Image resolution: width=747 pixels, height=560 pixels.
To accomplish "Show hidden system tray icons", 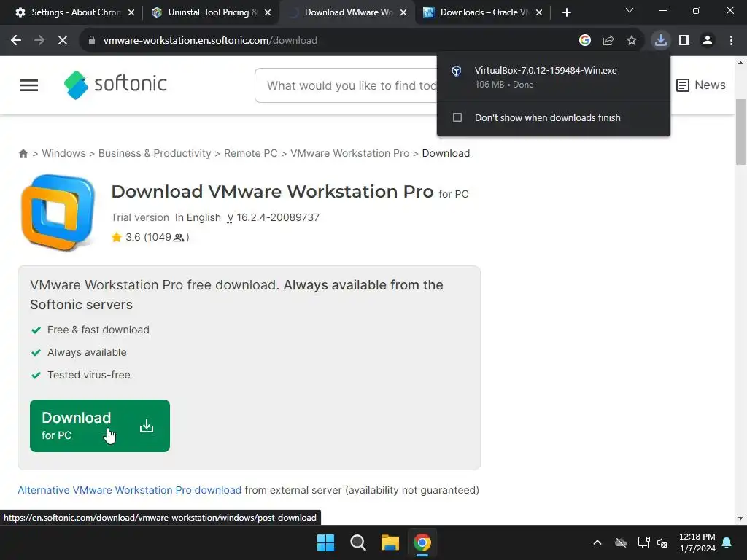I will tap(597, 542).
